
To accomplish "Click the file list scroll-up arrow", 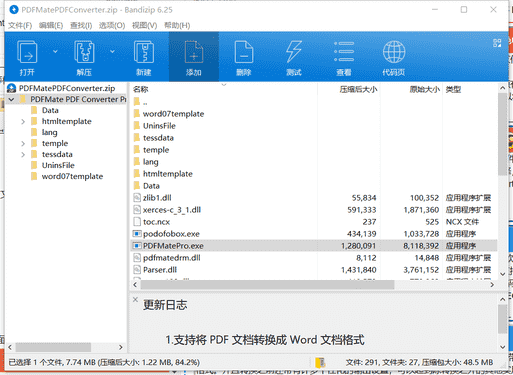I will pyautogui.click(x=503, y=88).
